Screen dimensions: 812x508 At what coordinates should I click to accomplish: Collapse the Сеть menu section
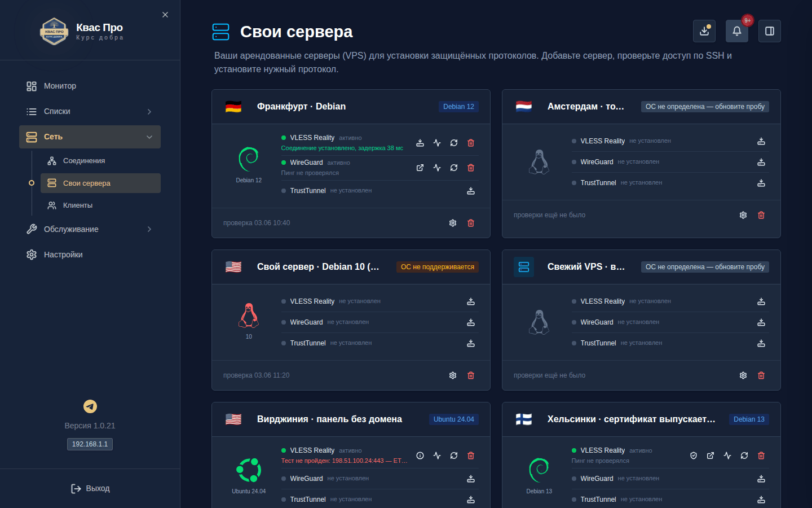(x=90, y=137)
